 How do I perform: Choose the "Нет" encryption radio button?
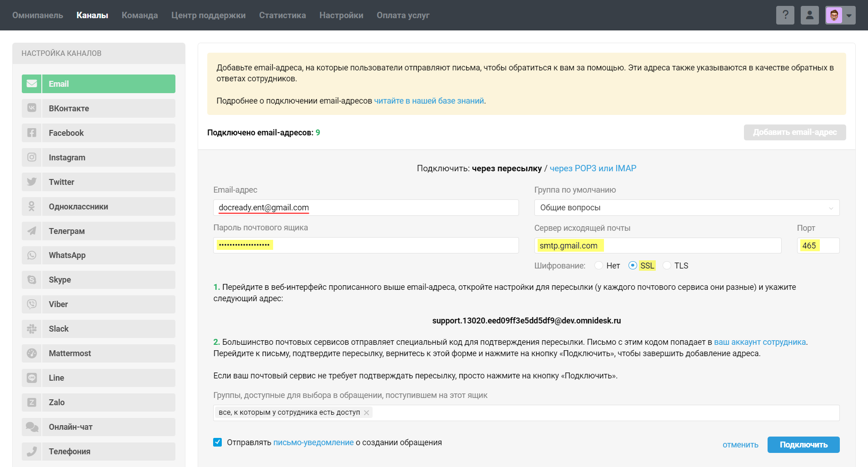pyautogui.click(x=599, y=266)
